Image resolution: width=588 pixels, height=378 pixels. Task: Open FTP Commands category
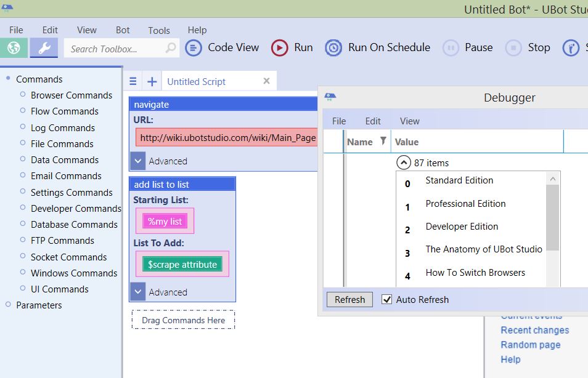(62, 241)
